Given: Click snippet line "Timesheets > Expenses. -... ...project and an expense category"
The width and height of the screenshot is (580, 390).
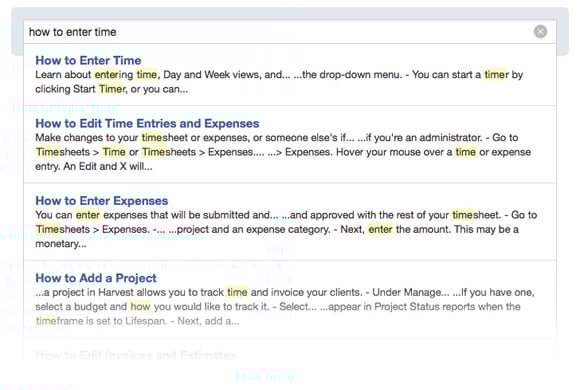Looking at the screenshot, I should tap(183, 229).
